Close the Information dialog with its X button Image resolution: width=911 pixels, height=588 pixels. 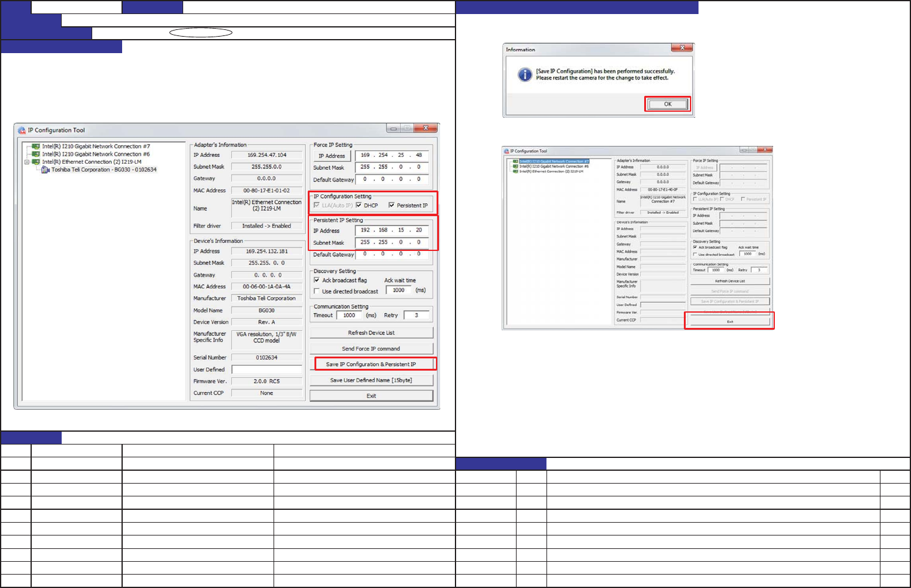[681, 48]
